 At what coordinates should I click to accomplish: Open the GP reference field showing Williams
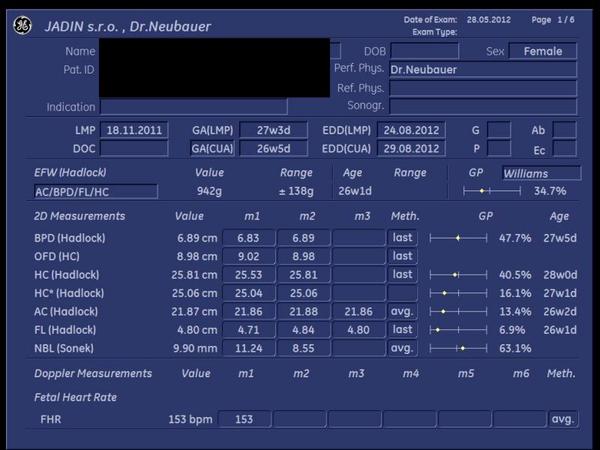(540, 173)
